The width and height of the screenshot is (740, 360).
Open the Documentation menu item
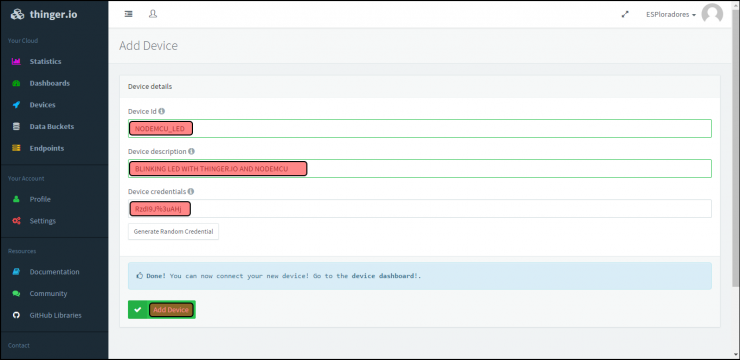click(x=54, y=272)
